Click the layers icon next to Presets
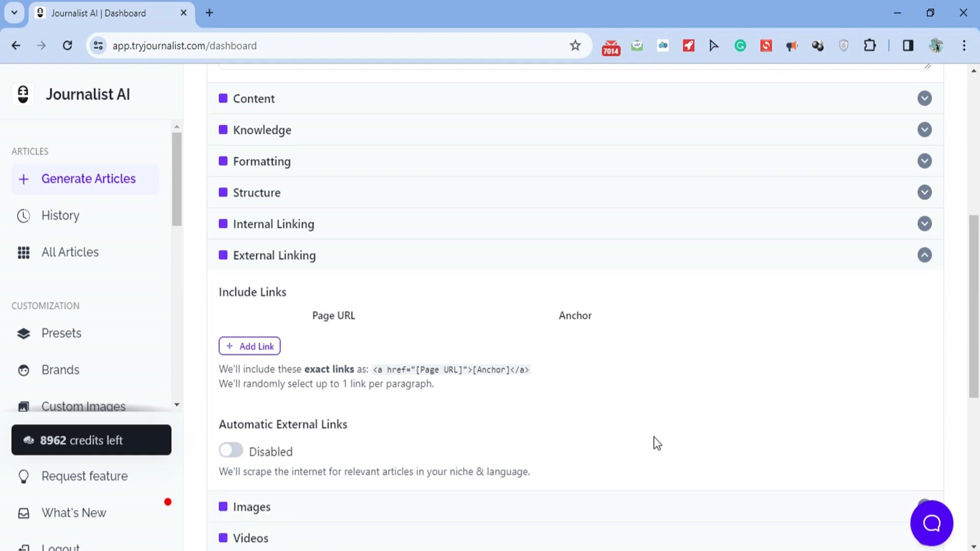The image size is (980, 551). [23, 334]
